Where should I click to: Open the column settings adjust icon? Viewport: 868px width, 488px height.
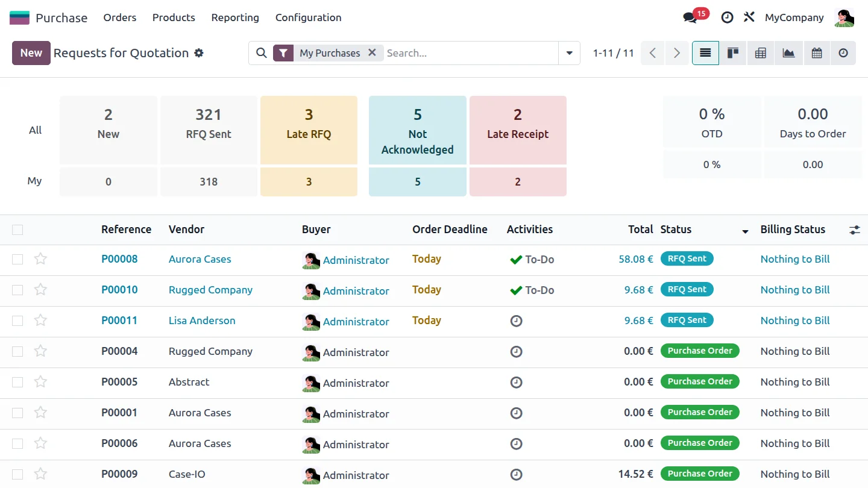(x=855, y=230)
